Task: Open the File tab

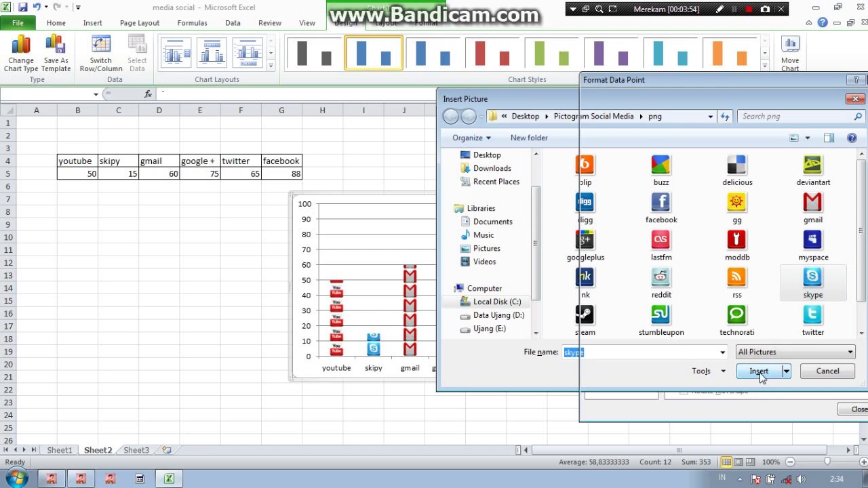Action: pyautogui.click(x=18, y=22)
